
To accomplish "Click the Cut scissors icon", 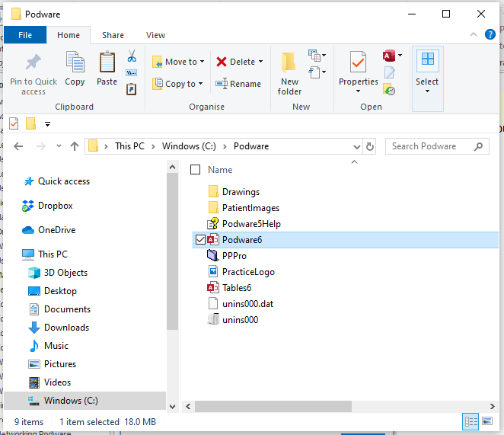I will (x=132, y=56).
